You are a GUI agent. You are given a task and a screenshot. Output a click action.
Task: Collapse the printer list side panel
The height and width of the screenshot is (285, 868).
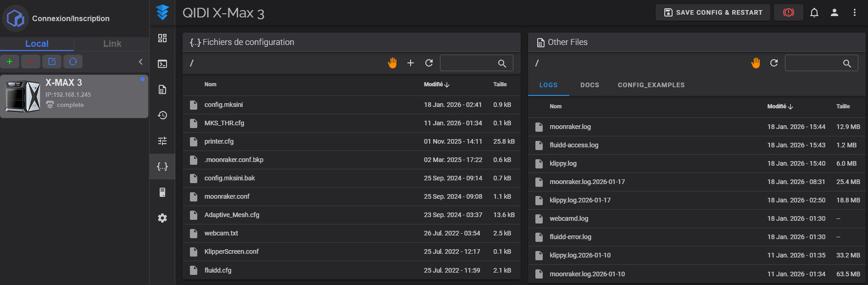pyautogui.click(x=141, y=61)
